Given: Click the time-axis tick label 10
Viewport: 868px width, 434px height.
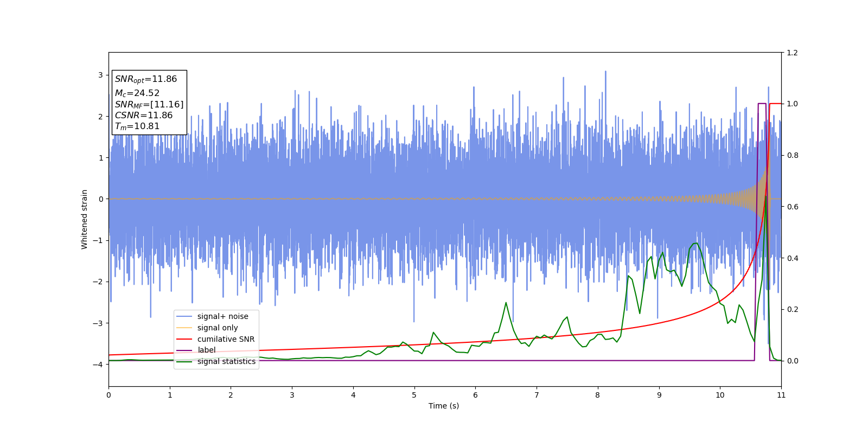Looking at the screenshot, I should (720, 395).
